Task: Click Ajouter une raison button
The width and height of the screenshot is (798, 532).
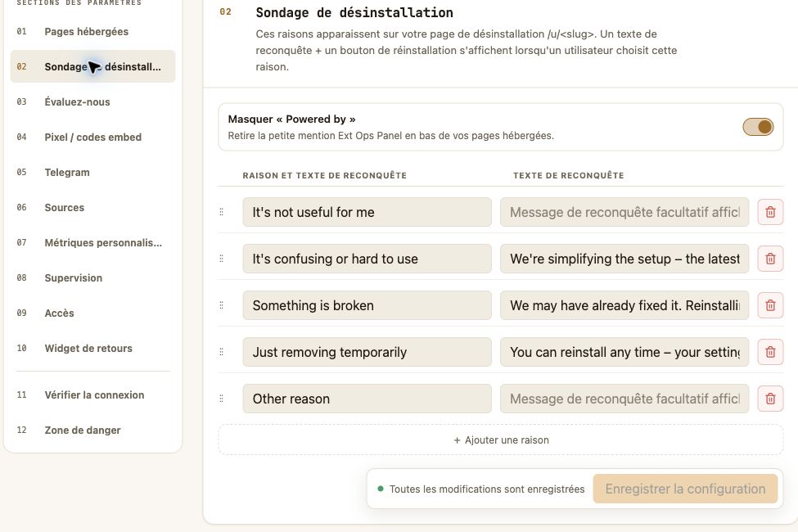Action: pos(501,440)
